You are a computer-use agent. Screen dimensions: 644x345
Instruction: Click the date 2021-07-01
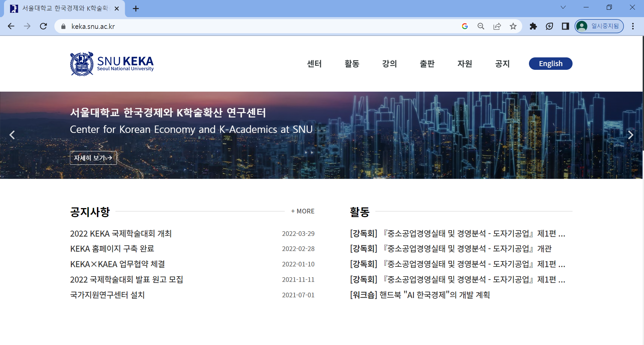click(298, 295)
